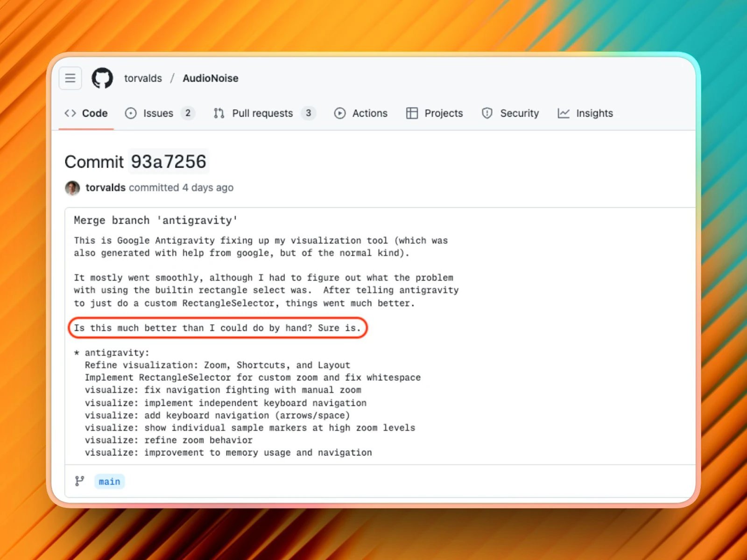This screenshot has height=560, width=747.
Task: Click 'visualize: show individual sample markers' line
Action: pos(250,427)
